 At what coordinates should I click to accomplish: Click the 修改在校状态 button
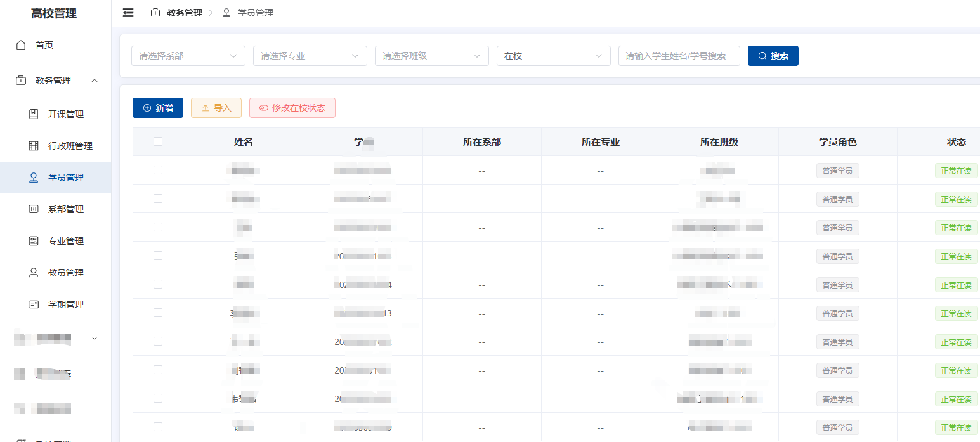(292, 108)
